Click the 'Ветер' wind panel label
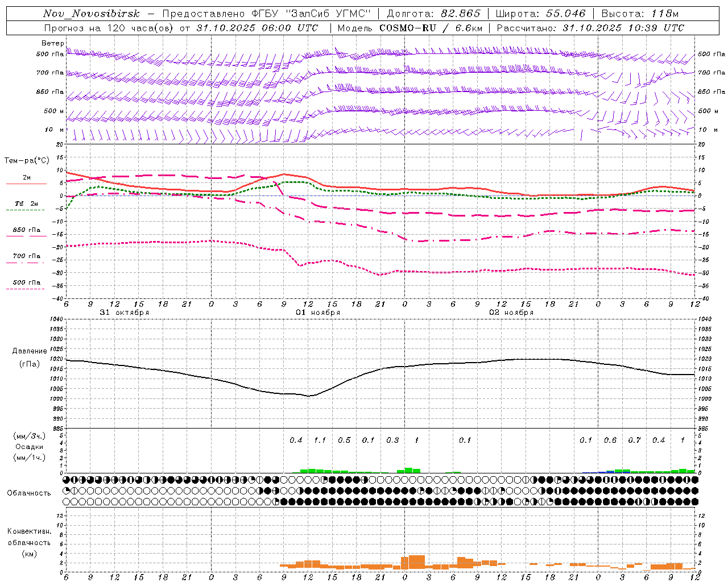 pyautogui.click(x=52, y=43)
